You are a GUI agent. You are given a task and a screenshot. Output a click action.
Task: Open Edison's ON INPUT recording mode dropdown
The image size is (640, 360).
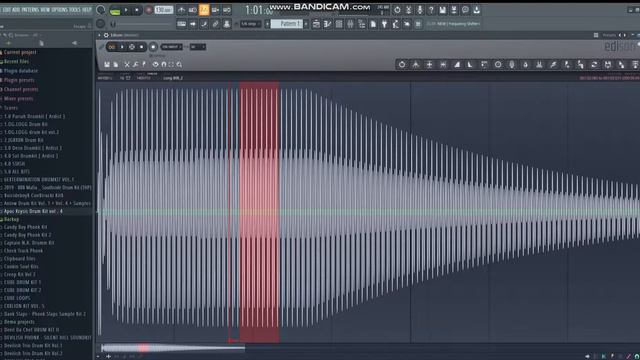click(x=171, y=47)
